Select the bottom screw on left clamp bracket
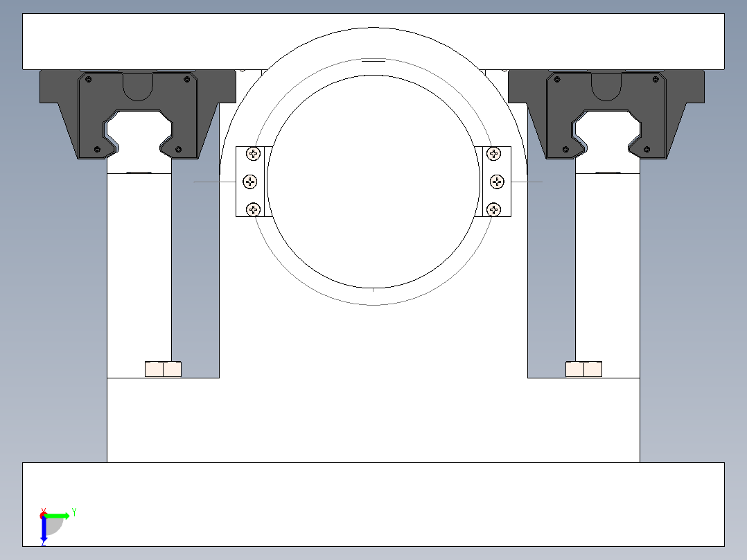The image size is (747, 560). 253,209
